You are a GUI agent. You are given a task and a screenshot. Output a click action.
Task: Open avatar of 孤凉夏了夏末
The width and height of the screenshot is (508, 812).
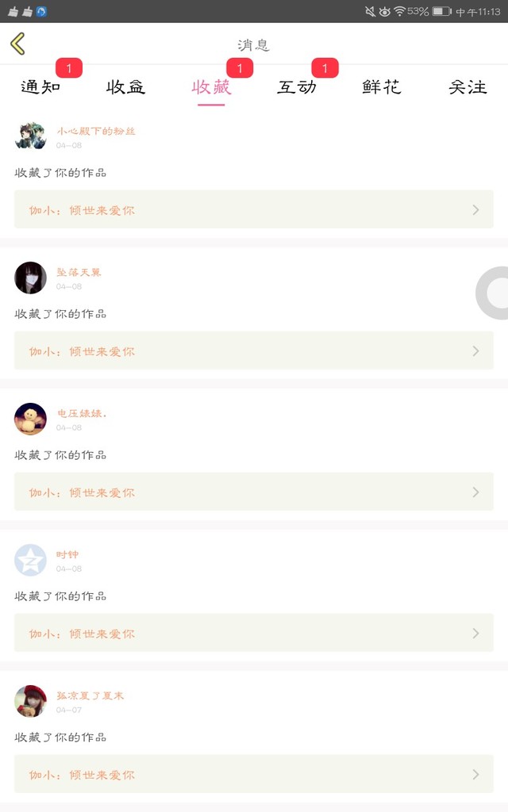(30, 701)
